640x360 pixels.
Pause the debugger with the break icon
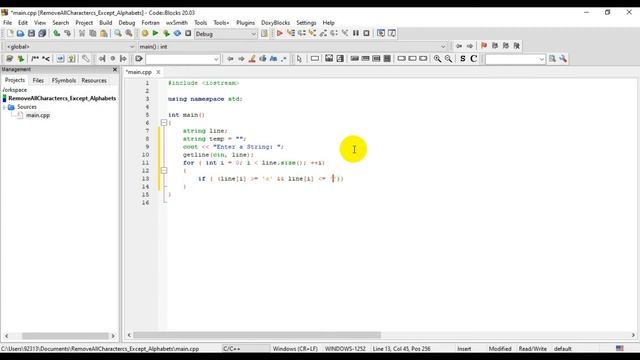[356, 33]
